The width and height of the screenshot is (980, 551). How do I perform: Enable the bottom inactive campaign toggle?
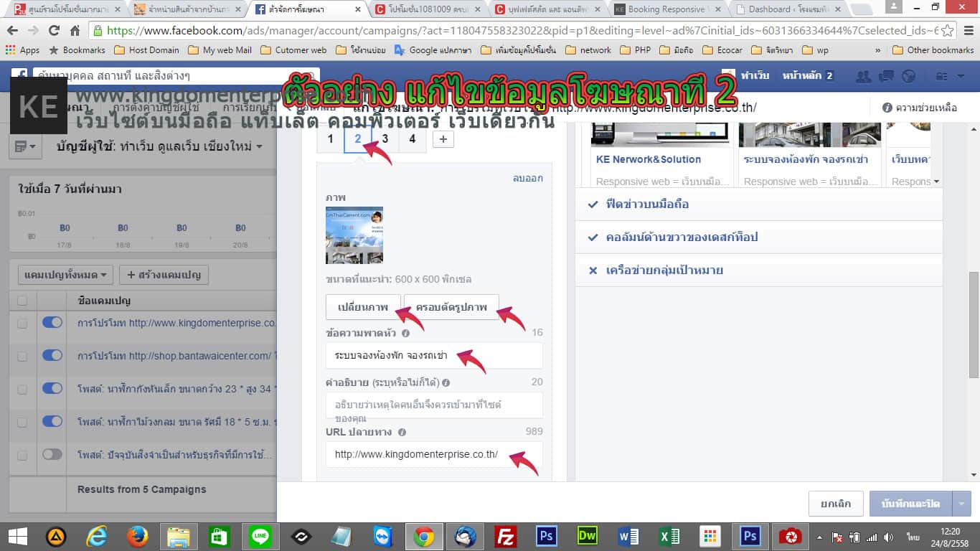coord(52,454)
